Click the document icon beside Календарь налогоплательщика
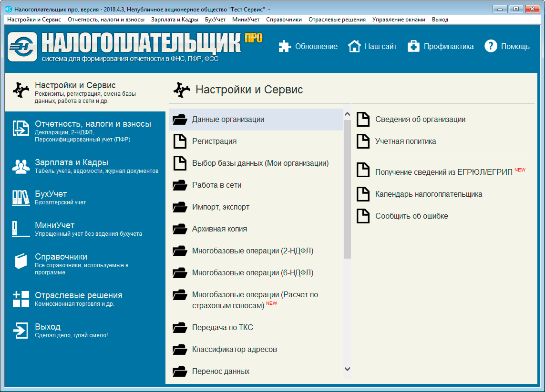This screenshot has height=392, width=545. pyautogui.click(x=363, y=194)
